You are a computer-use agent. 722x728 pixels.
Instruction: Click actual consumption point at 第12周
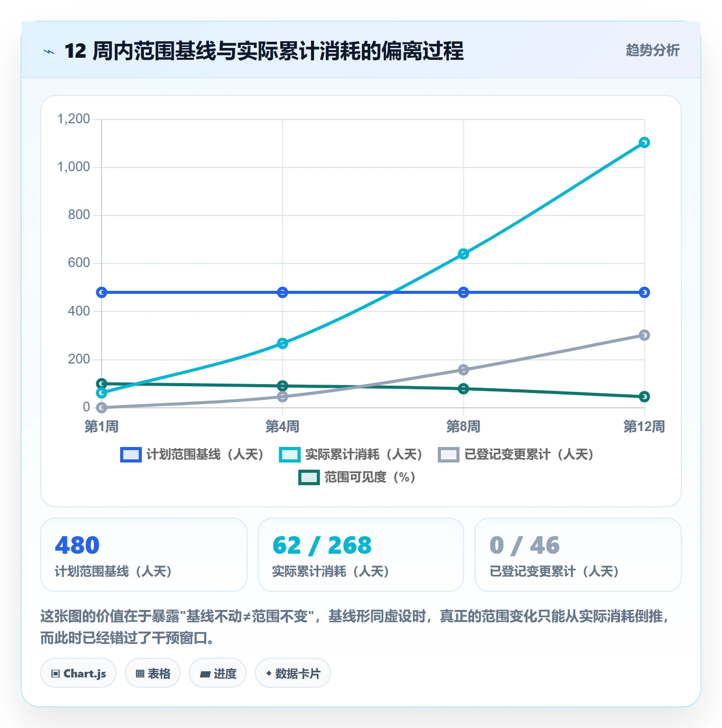coord(644,142)
